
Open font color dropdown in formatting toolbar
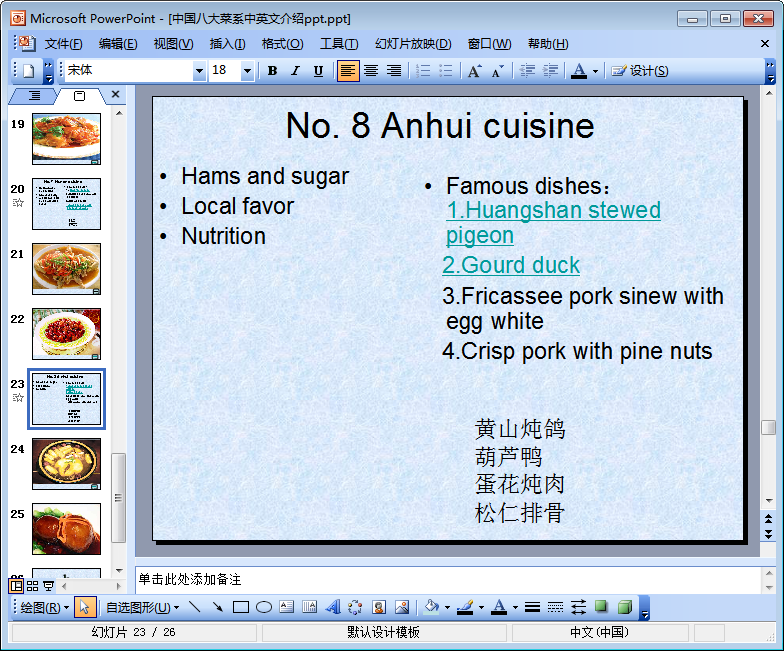click(x=595, y=71)
